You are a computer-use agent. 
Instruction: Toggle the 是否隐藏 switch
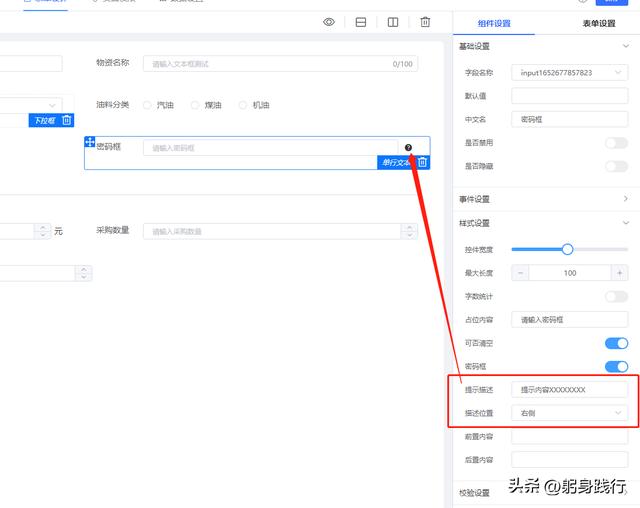click(x=616, y=166)
